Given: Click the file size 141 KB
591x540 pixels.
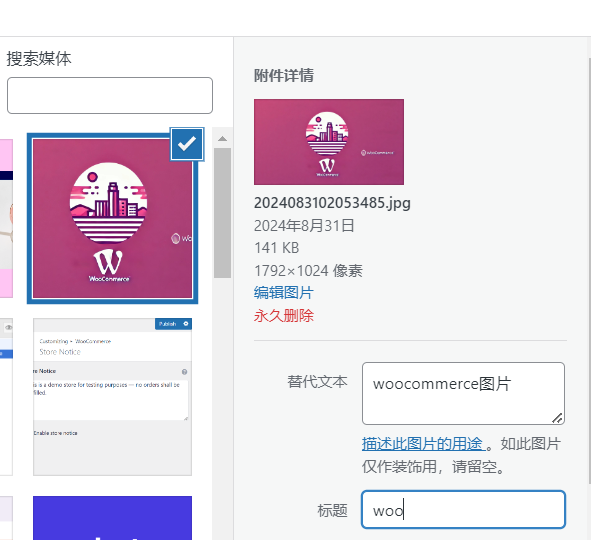Looking at the screenshot, I should (x=276, y=248).
